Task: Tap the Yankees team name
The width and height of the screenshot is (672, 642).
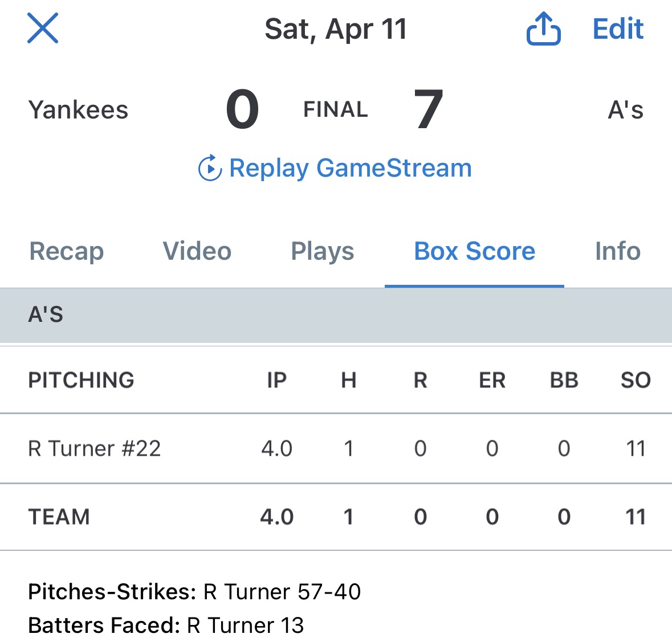Action: (x=79, y=110)
